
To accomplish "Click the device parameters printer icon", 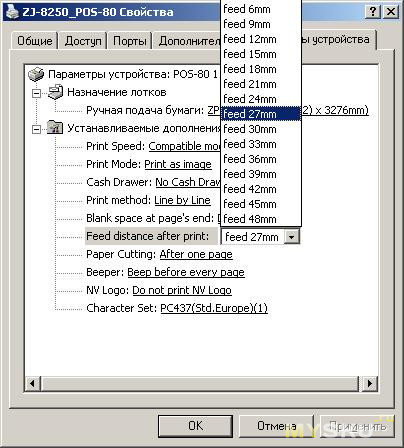I will 36,74.
